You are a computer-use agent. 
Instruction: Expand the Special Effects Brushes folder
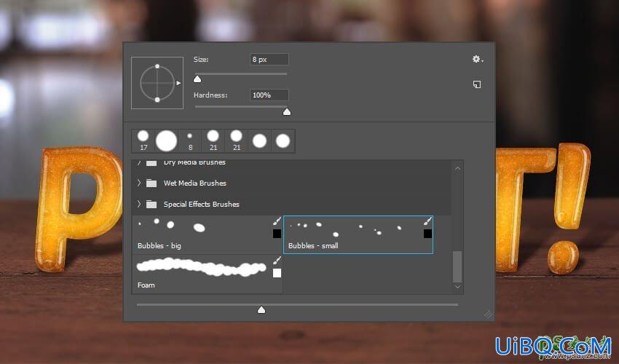point(139,204)
